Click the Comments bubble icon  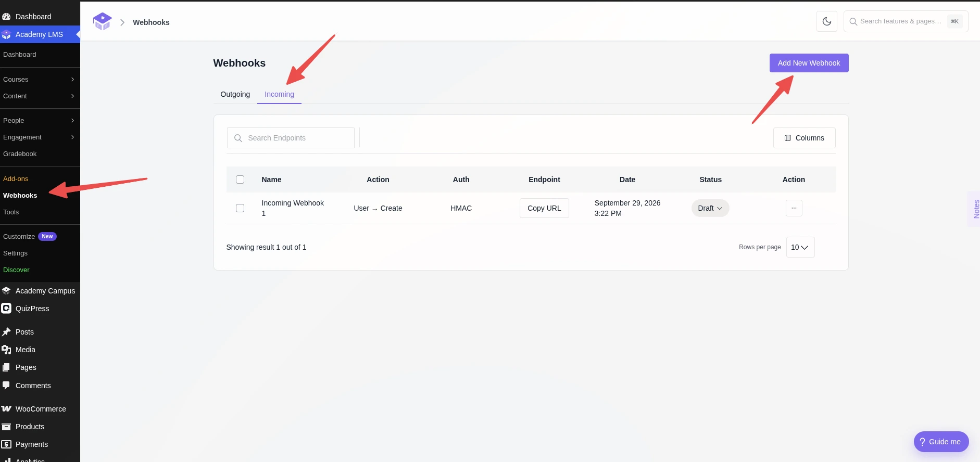coord(6,386)
